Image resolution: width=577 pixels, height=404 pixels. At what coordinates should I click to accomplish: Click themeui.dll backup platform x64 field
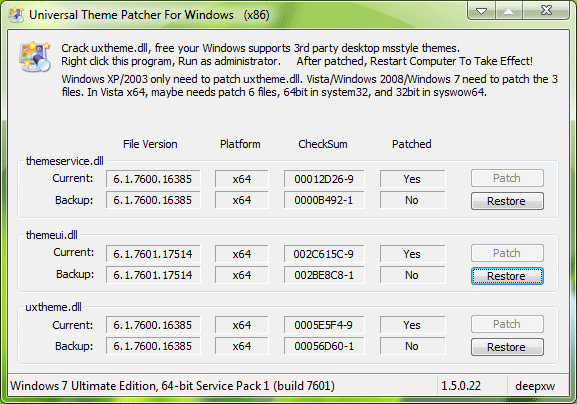[242, 275]
